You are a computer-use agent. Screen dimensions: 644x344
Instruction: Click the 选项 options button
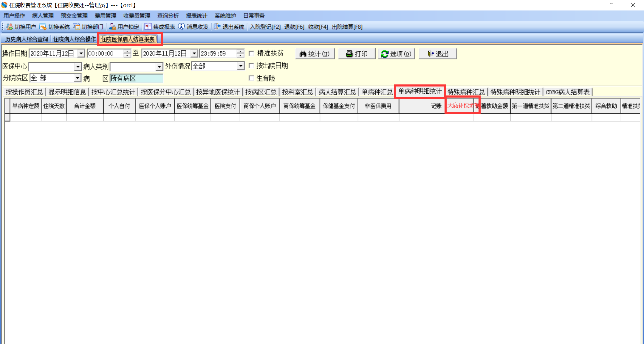point(396,54)
